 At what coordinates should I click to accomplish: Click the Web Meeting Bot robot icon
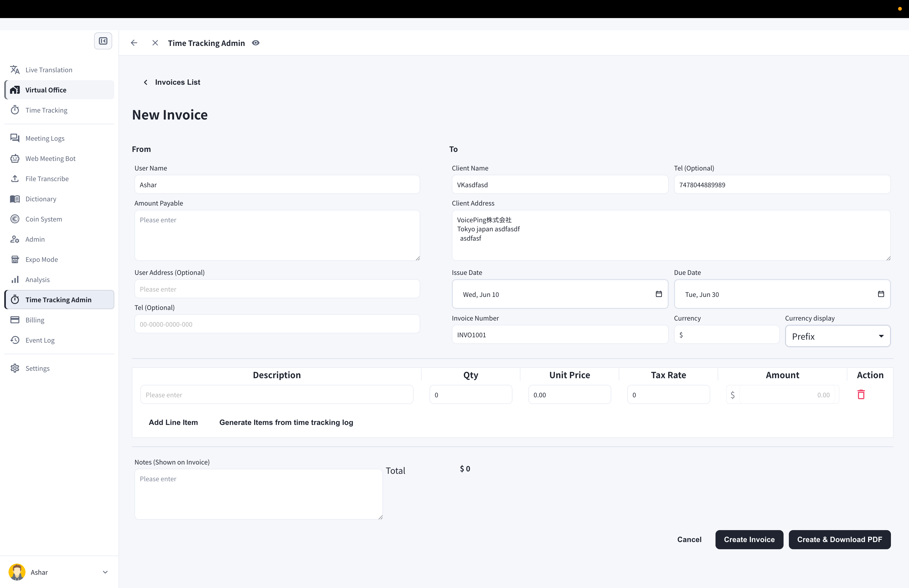(x=15, y=158)
